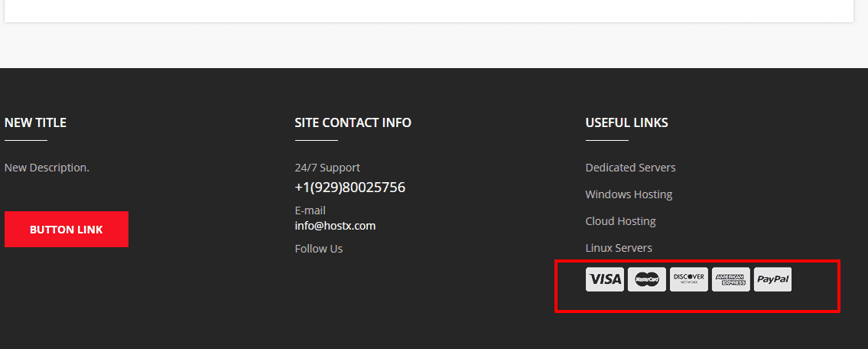Go to the Cloud Hosting link
The image size is (868, 349).
pyautogui.click(x=620, y=221)
